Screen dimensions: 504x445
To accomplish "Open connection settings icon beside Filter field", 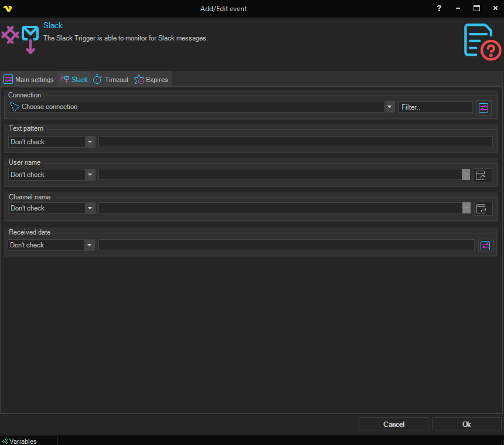I will [483, 107].
